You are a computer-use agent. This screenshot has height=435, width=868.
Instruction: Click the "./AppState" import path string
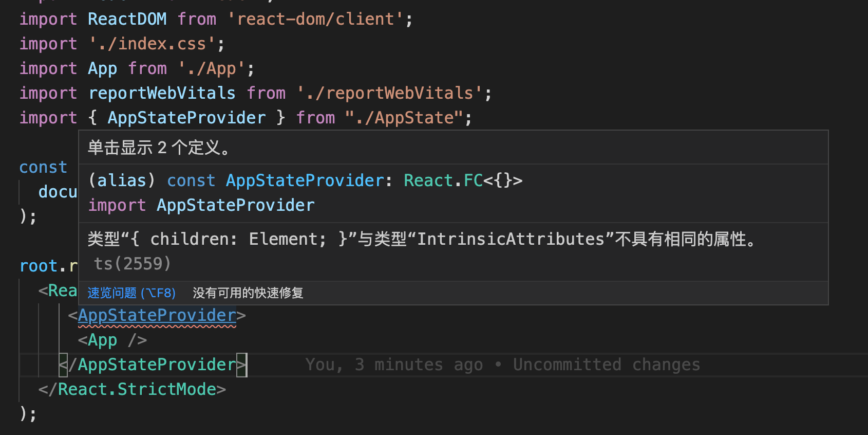coord(404,118)
